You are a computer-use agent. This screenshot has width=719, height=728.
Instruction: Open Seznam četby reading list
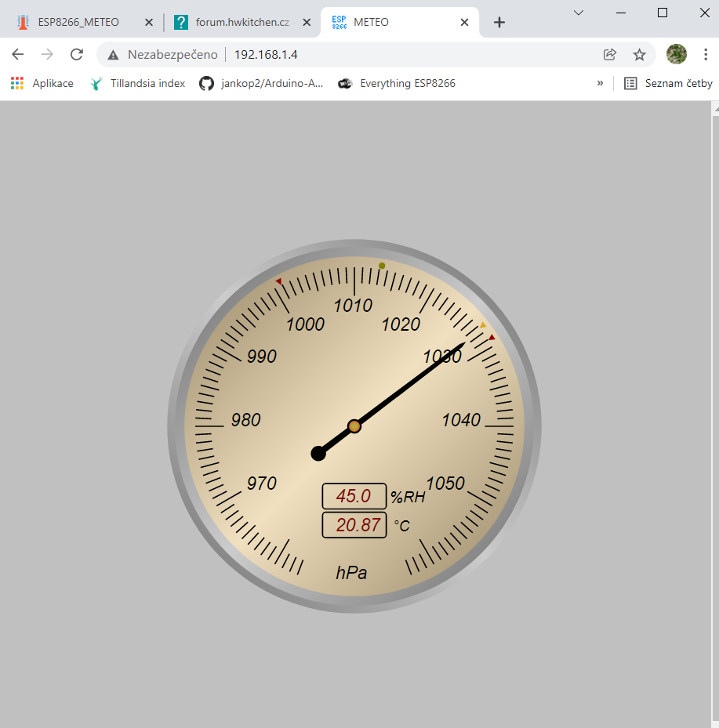[668, 83]
